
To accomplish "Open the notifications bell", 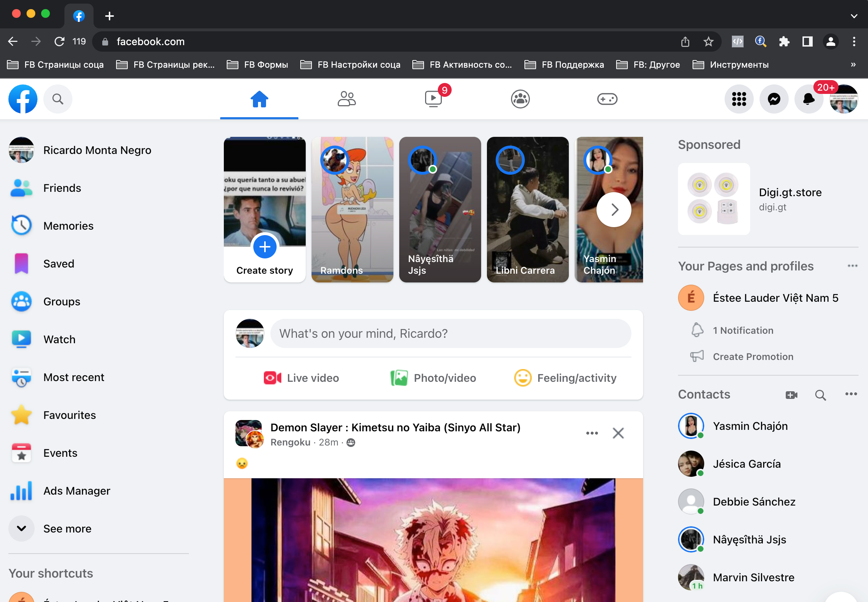I will [809, 99].
